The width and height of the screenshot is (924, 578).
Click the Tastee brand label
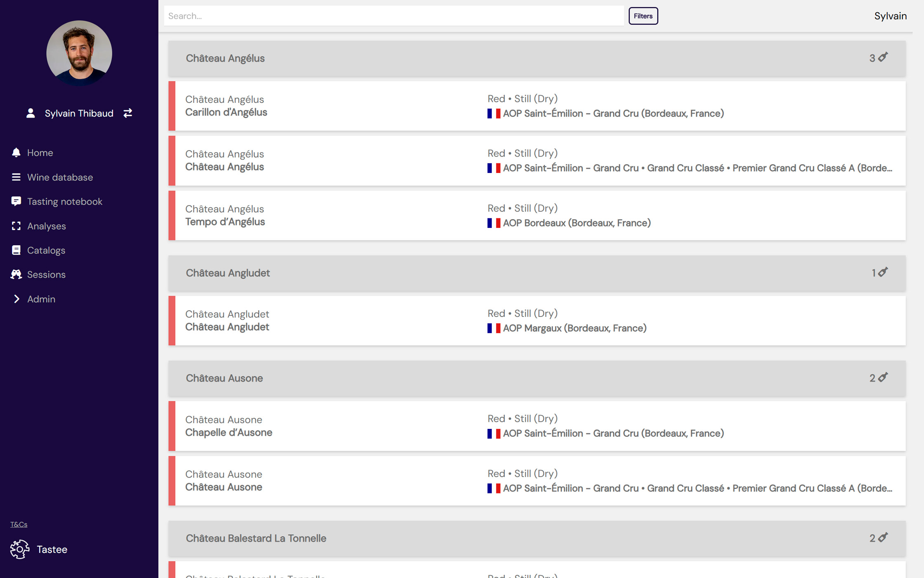52,550
